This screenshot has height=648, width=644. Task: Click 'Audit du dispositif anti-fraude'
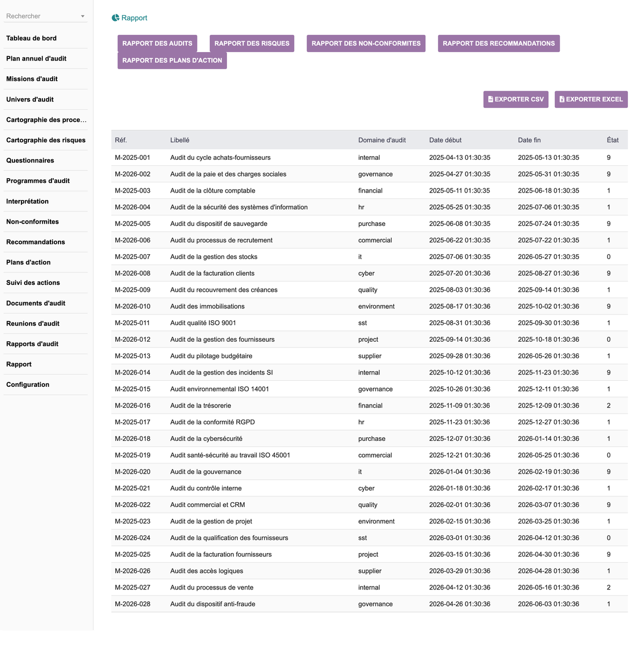coord(213,604)
